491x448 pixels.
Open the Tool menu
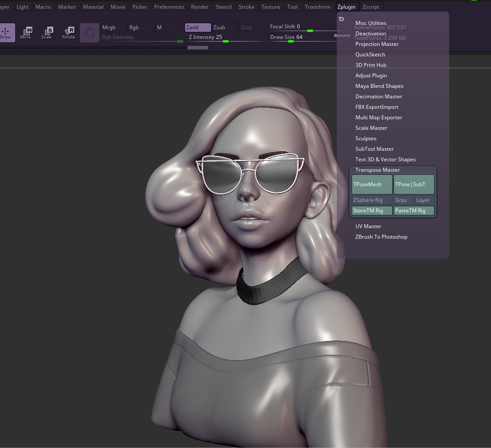click(293, 7)
